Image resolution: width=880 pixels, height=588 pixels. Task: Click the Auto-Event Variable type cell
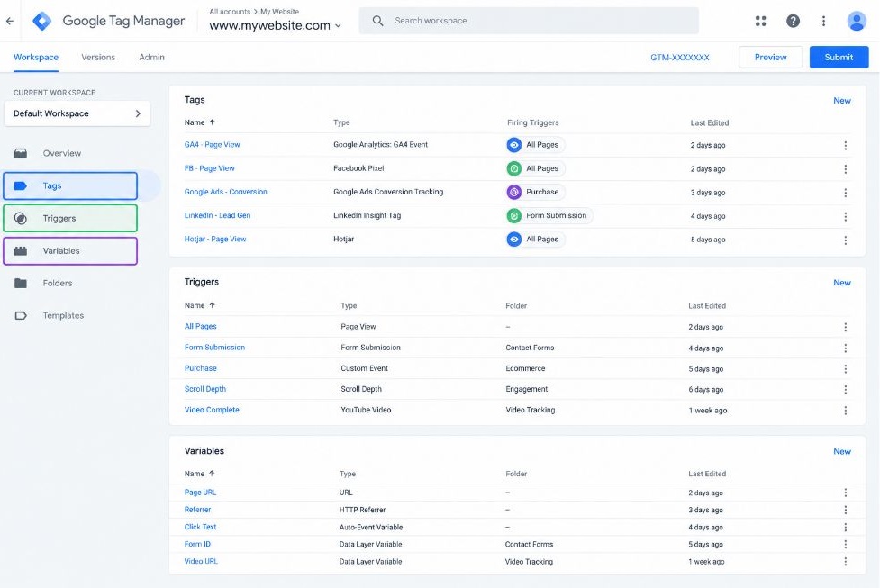tap(371, 527)
